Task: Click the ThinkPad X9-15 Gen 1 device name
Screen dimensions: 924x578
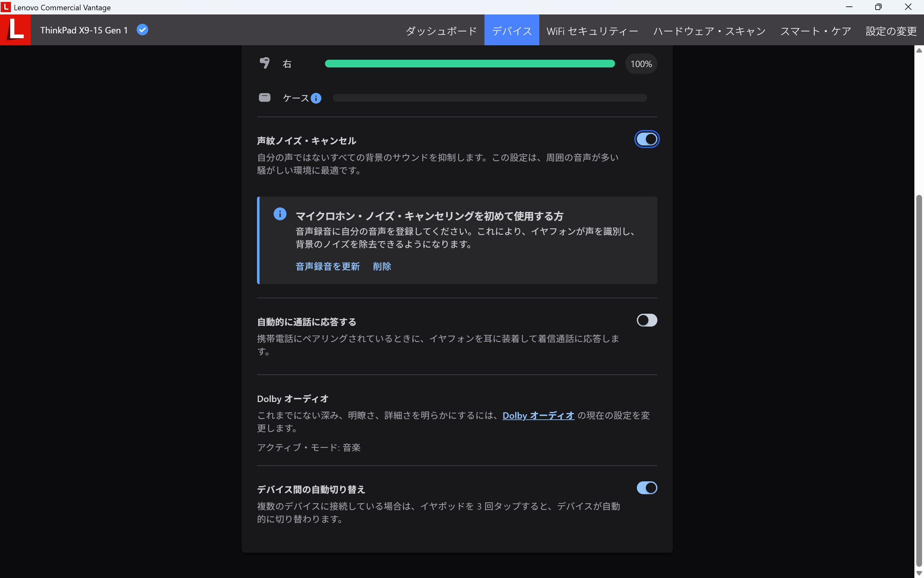Action: 84,30
